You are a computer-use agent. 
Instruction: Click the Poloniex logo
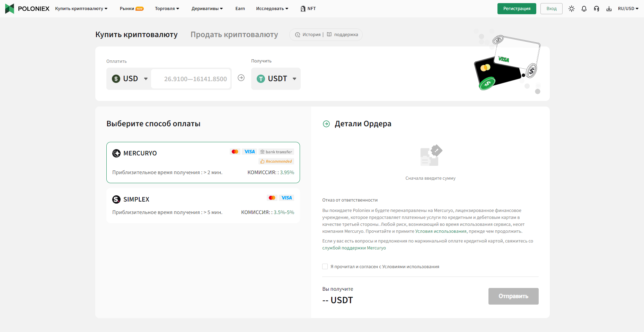tap(27, 9)
